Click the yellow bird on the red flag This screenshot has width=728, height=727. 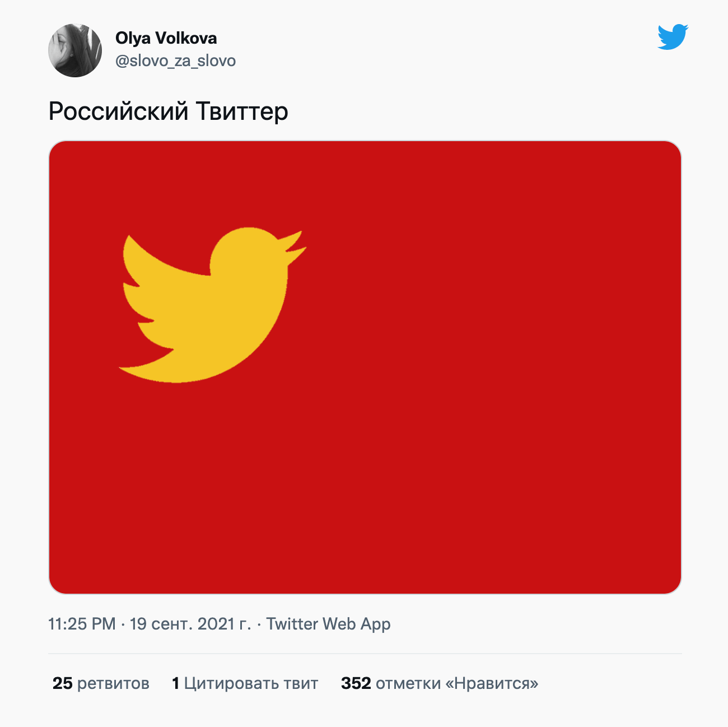[212, 305]
